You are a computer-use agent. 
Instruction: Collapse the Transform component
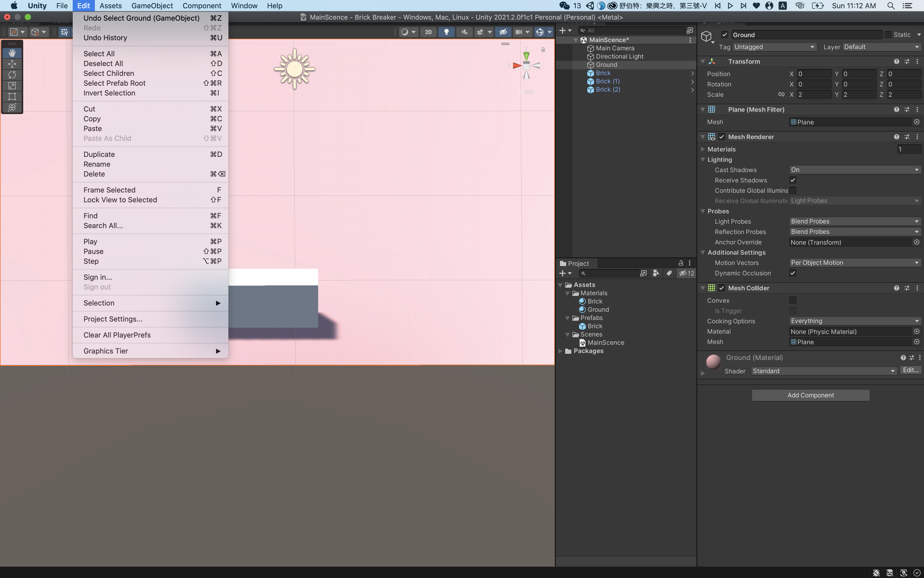(x=703, y=62)
